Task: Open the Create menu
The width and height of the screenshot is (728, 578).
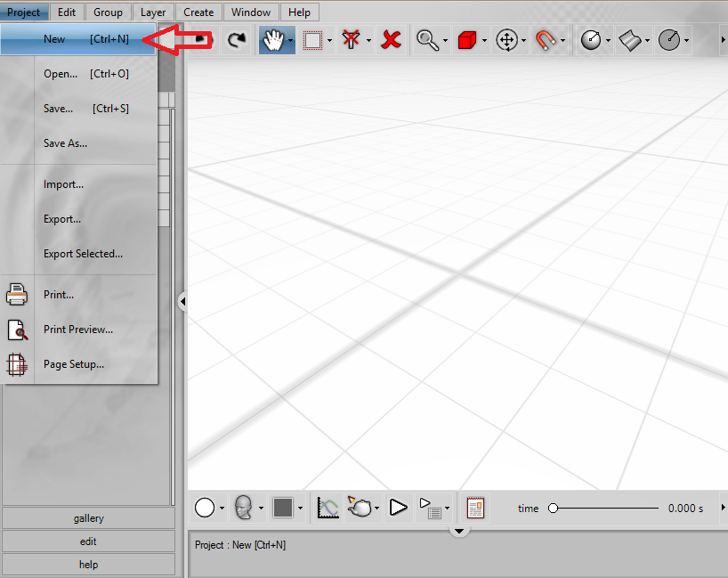Action: [x=198, y=12]
